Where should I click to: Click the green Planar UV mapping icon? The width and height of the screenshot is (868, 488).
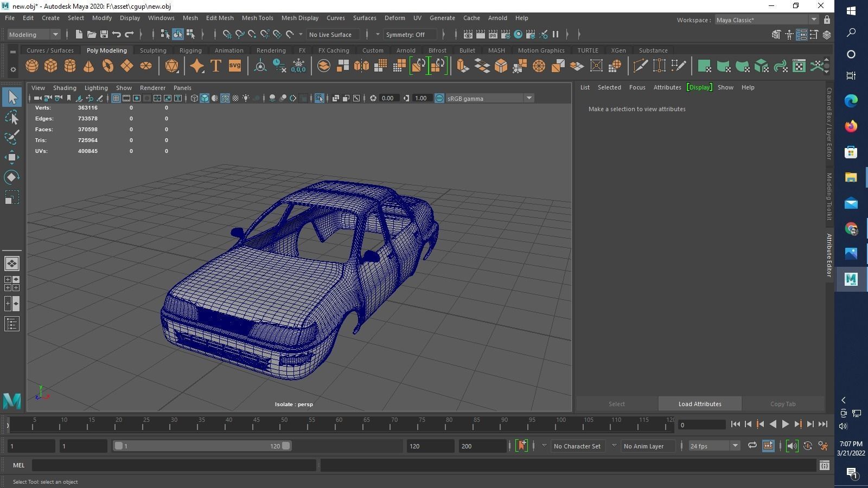(704, 66)
